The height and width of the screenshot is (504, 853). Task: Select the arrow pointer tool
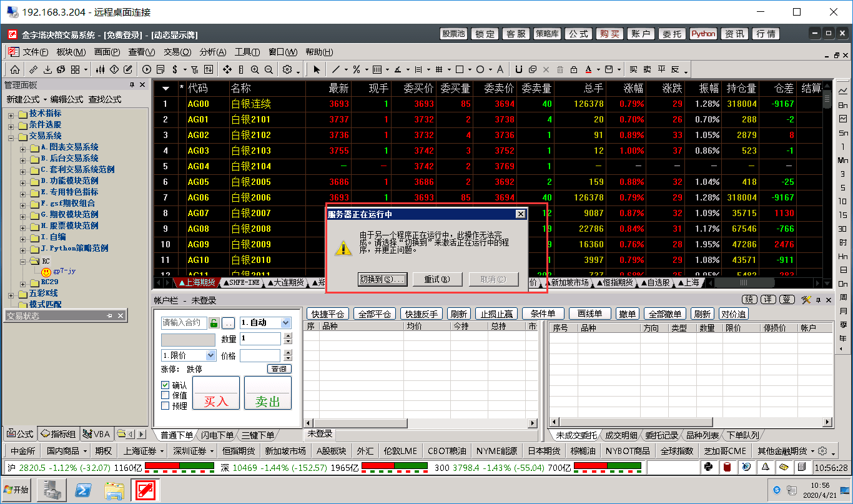tap(317, 69)
